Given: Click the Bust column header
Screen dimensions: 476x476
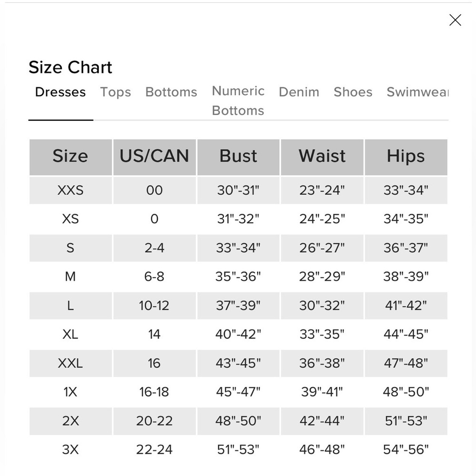Looking at the screenshot, I should click(x=238, y=157).
